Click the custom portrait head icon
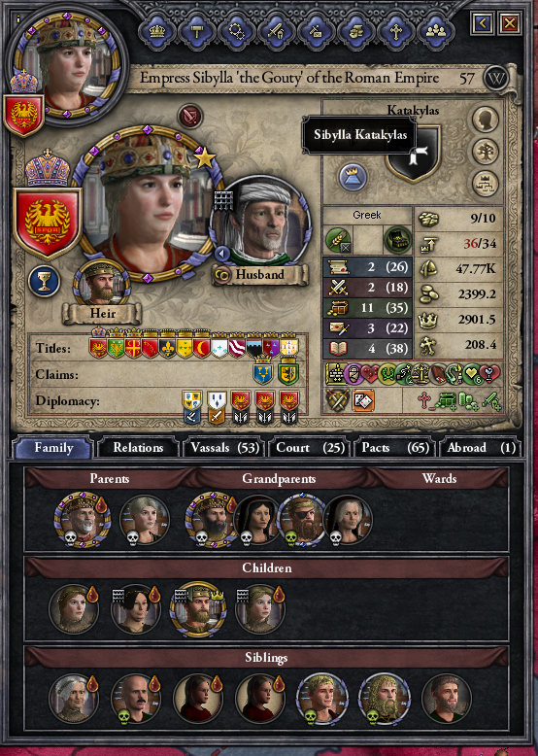The height and width of the screenshot is (756, 538). [485, 120]
